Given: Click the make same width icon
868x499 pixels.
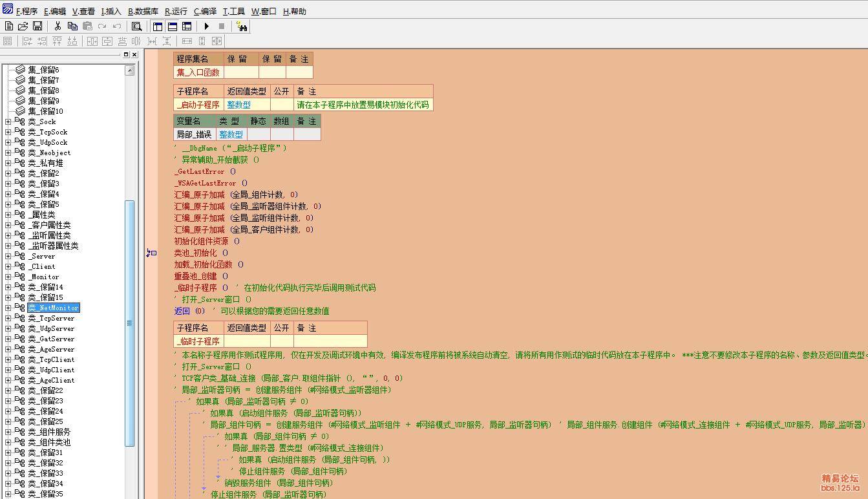Looking at the screenshot, I should (x=187, y=41).
